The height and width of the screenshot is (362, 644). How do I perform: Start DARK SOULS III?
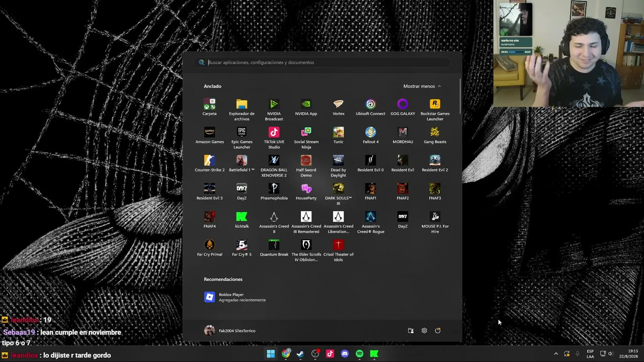click(x=338, y=195)
